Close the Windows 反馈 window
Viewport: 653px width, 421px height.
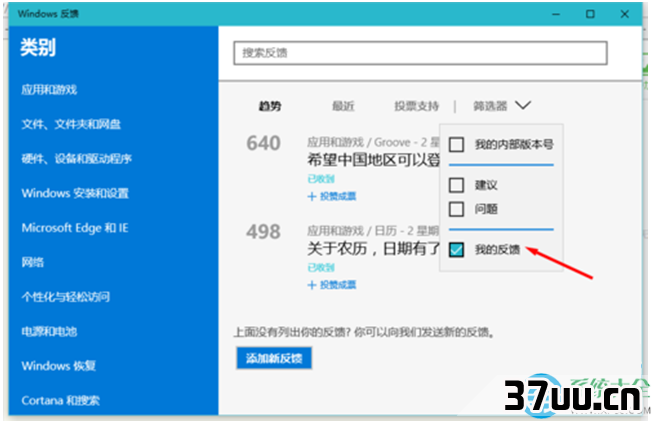click(x=625, y=14)
